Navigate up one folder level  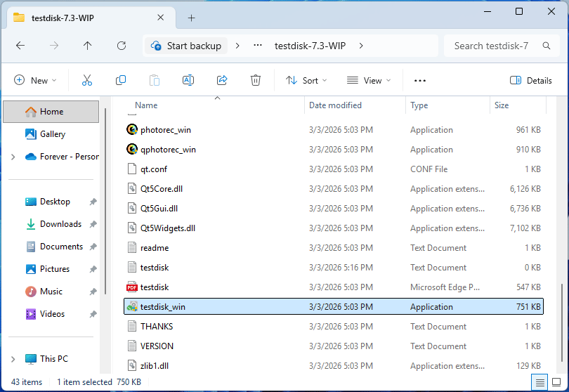(x=87, y=46)
